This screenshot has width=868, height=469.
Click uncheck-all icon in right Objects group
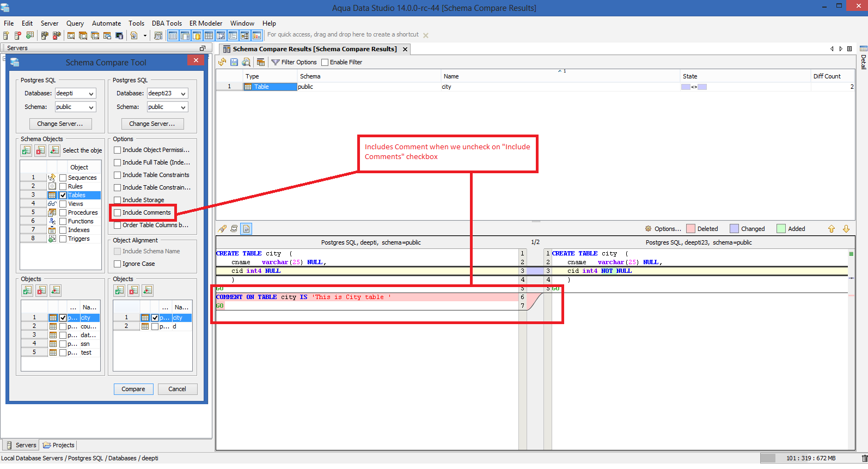pos(133,290)
